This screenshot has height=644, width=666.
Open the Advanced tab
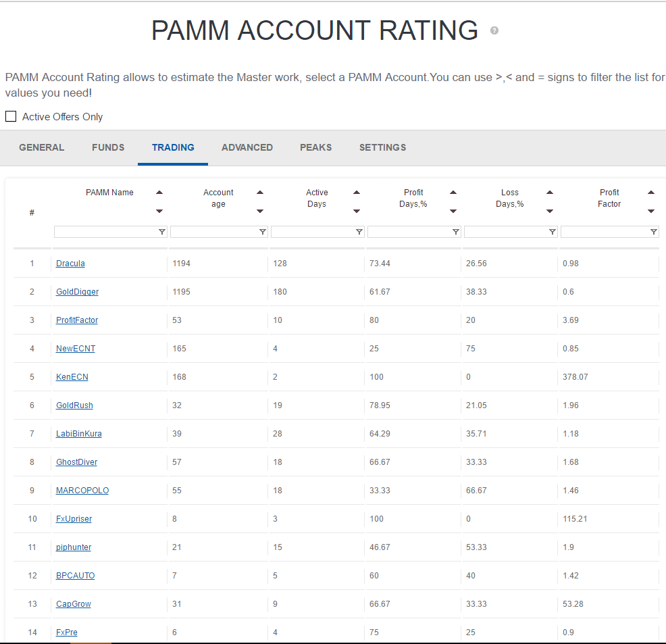(247, 147)
